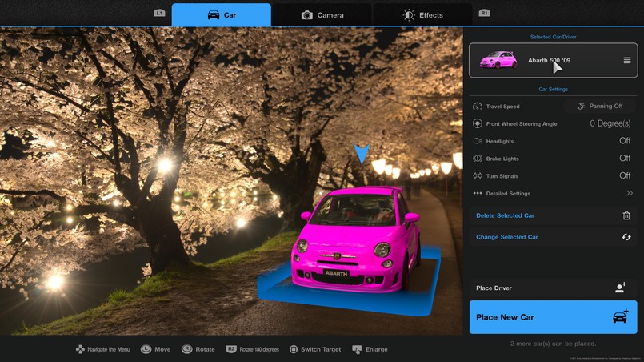Click the Enlarge touchpad icon
Viewport: 644px width, 362px height.
coord(357,349)
